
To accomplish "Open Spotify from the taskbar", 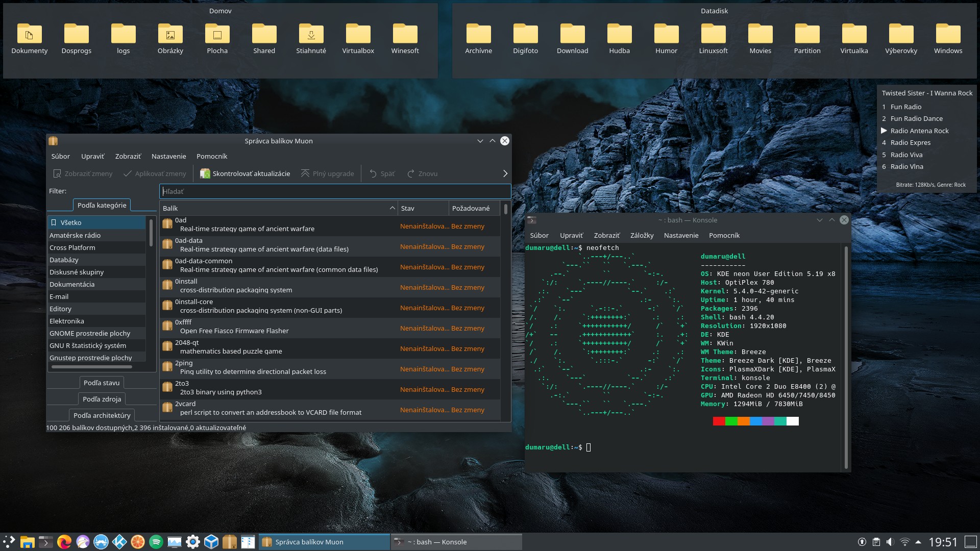I will [156, 542].
